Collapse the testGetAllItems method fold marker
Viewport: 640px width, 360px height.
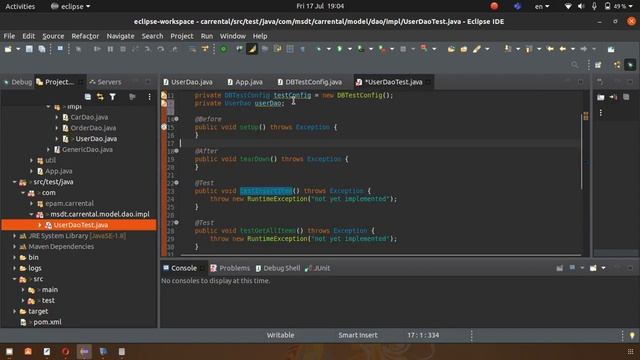point(176,222)
